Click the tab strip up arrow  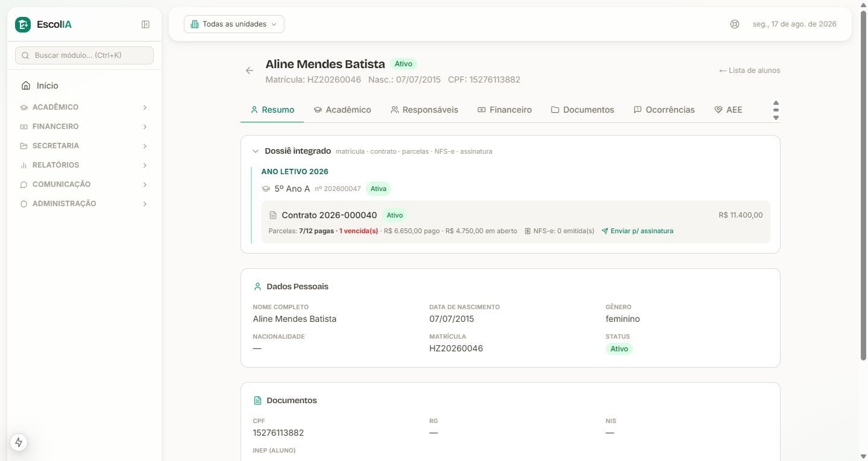click(x=776, y=103)
